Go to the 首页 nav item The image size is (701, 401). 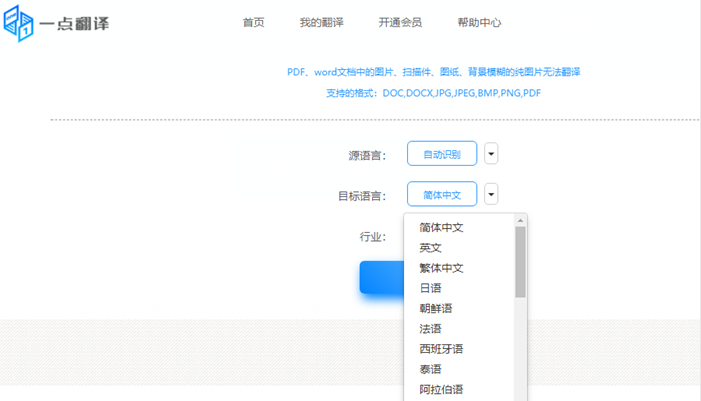coord(253,22)
